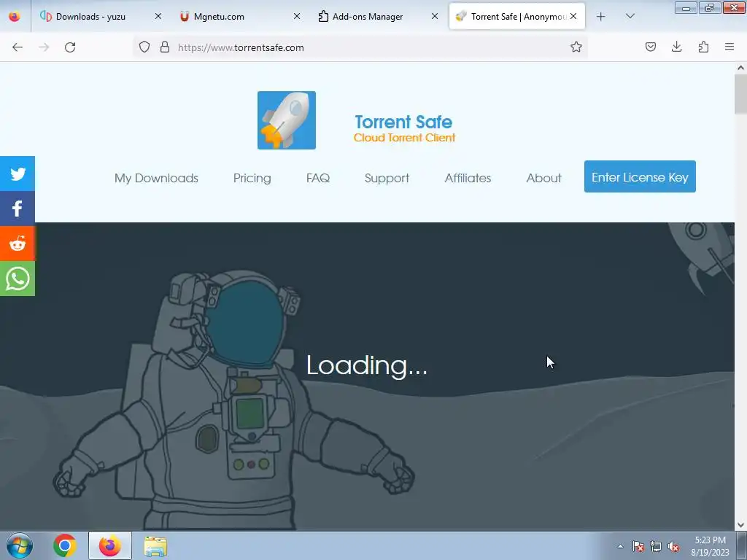Show hidden system tray icons
Image resolution: width=747 pixels, height=560 pixels.
620,546
